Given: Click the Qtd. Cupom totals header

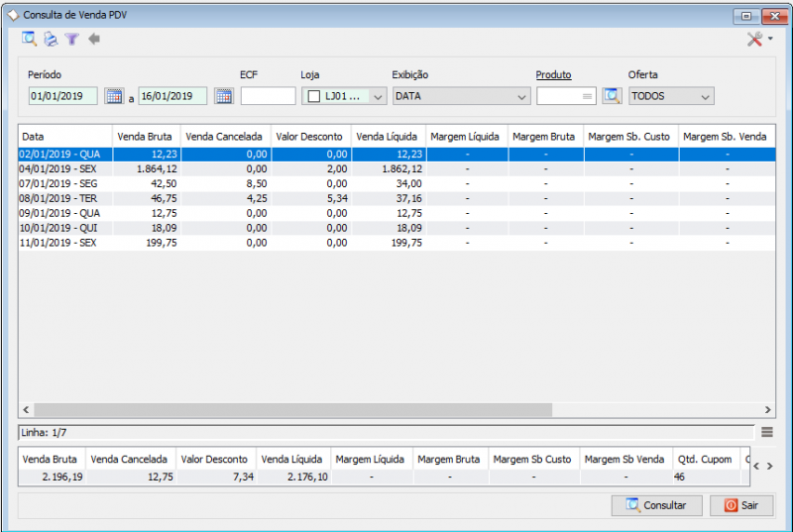Looking at the screenshot, I should (705, 460).
